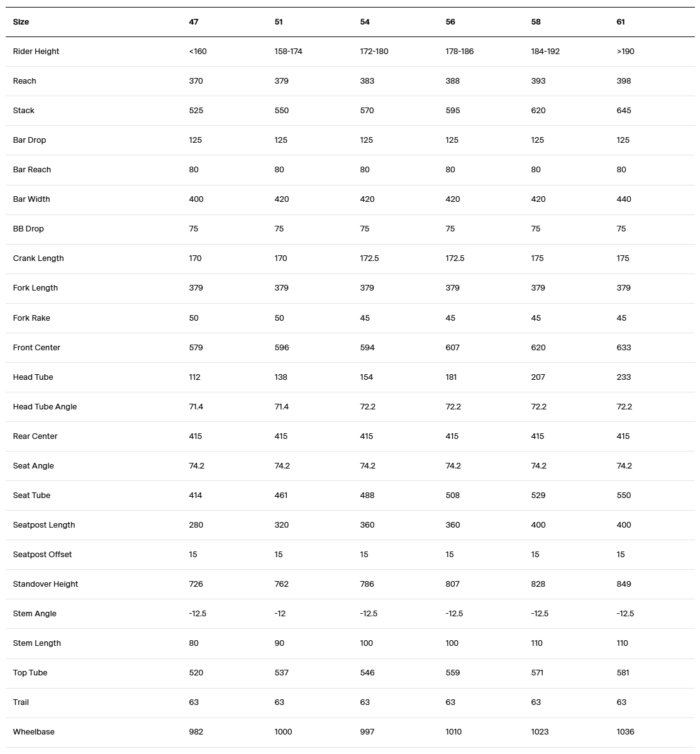Click the Seatpost Length row label
This screenshot has height=754, width=700.
44,525
